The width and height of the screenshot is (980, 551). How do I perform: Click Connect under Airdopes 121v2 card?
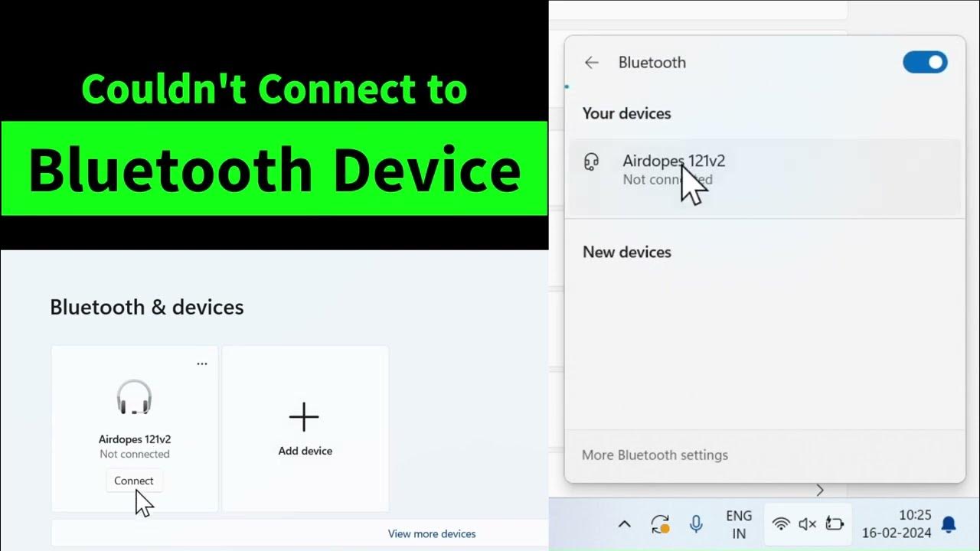click(x=134, y=481)
